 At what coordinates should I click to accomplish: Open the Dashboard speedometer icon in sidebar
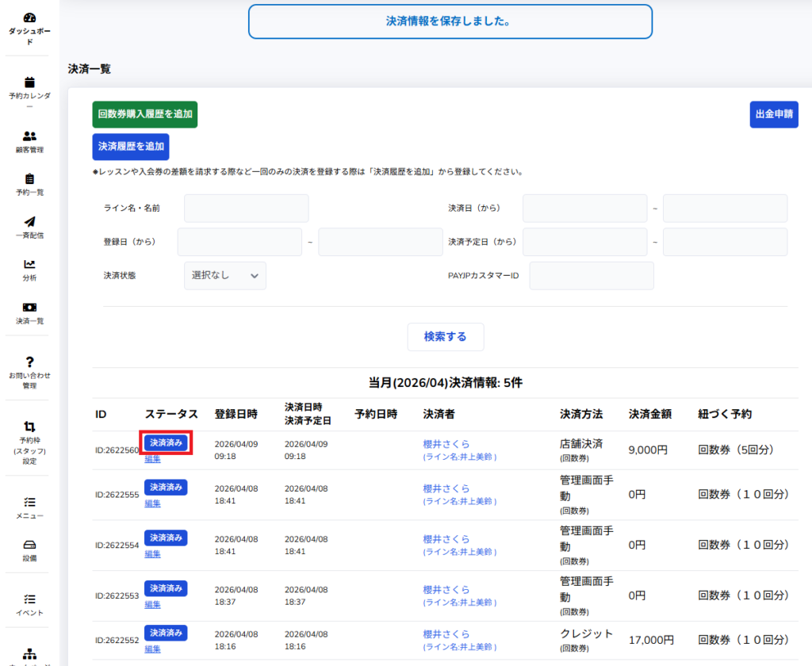coord(29,17)
